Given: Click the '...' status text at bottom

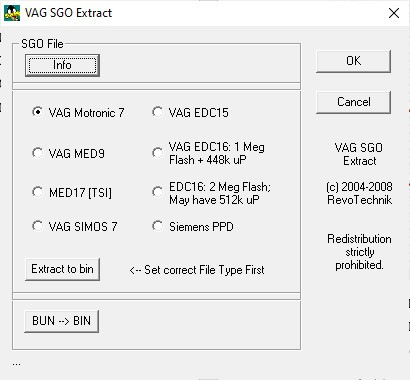Looking at the screenshot, I should (16, 364).
